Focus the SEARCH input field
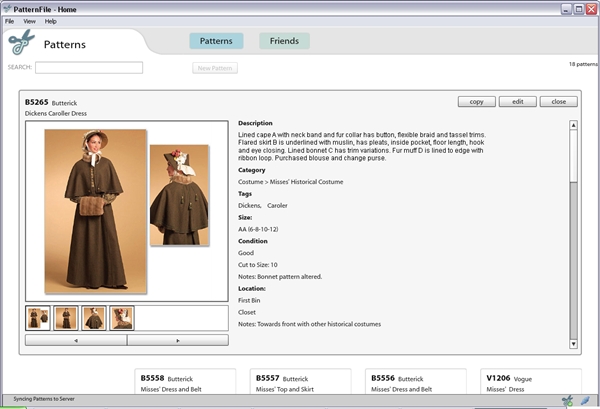Viewport: 600px width, 409px height. (89, 68)
